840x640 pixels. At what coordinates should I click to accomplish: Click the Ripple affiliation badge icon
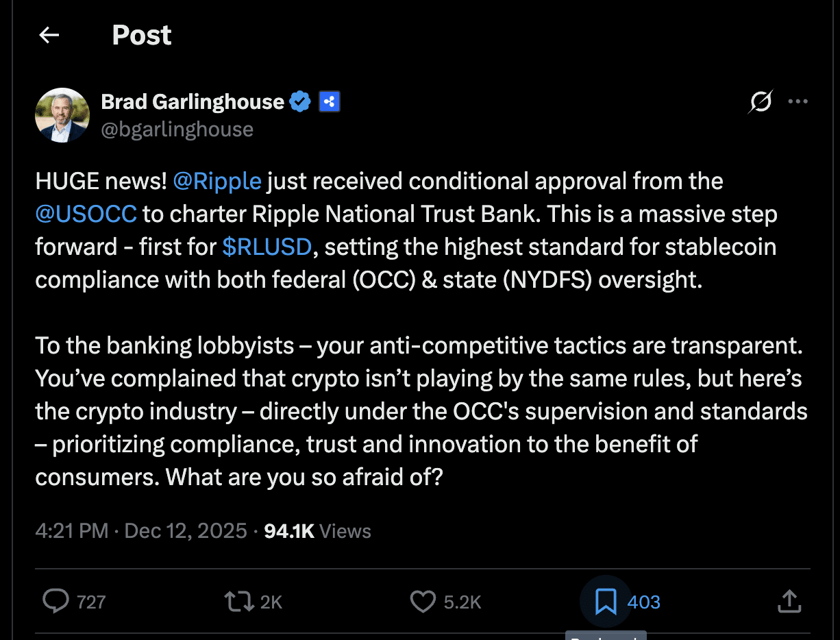(x=330, y=102)
